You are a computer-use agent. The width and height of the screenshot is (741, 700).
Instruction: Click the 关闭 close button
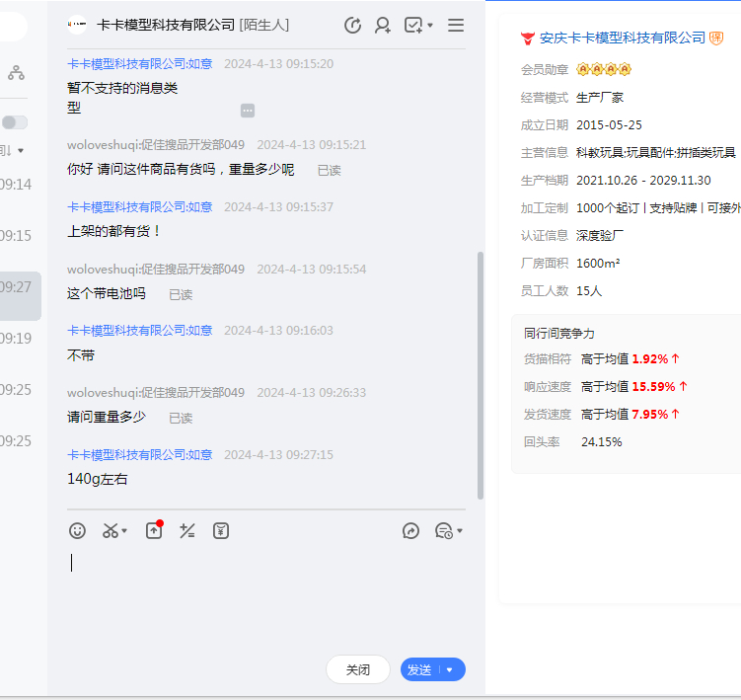tap(357, 669)
